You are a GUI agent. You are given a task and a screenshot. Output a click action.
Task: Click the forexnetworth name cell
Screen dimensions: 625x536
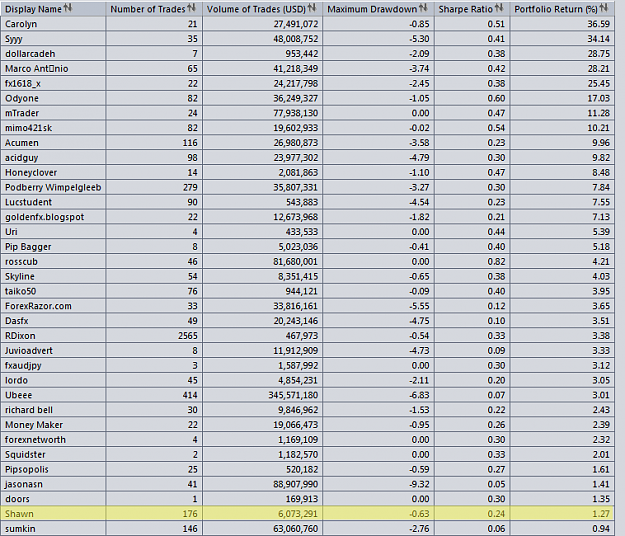click(x=54, y=440)
